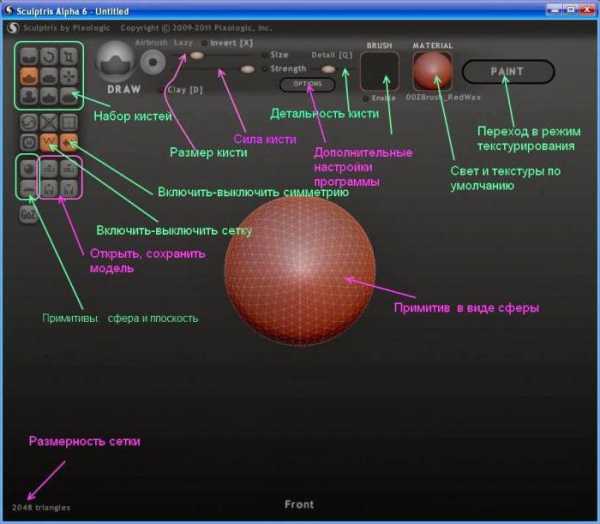Select the Flatten brush tool
Screen dimensions: 600x524
49,76
